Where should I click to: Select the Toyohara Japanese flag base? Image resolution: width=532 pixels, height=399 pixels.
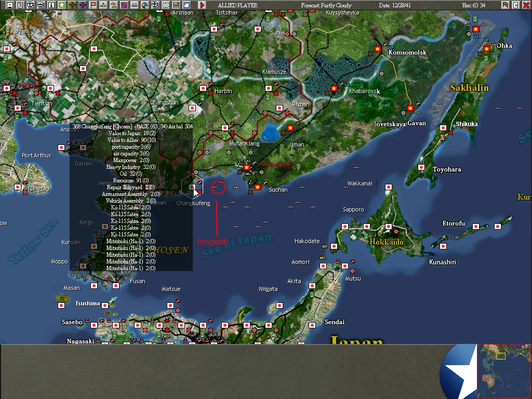(x=421, y=167)
